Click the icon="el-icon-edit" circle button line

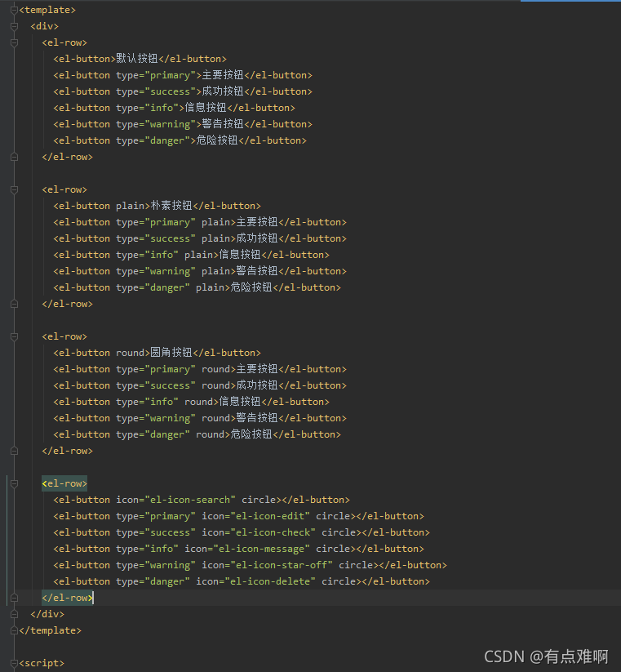pyautogui.click(x=238, y=516)
